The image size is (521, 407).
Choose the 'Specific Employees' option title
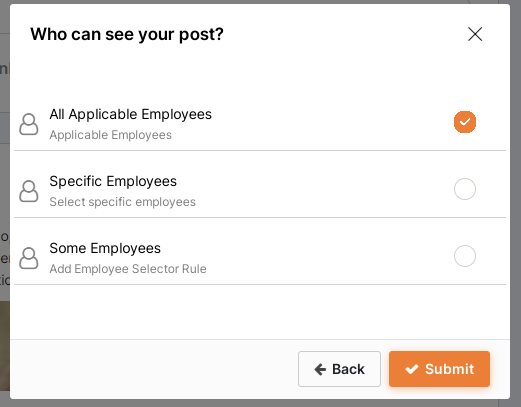click(113, 181)
